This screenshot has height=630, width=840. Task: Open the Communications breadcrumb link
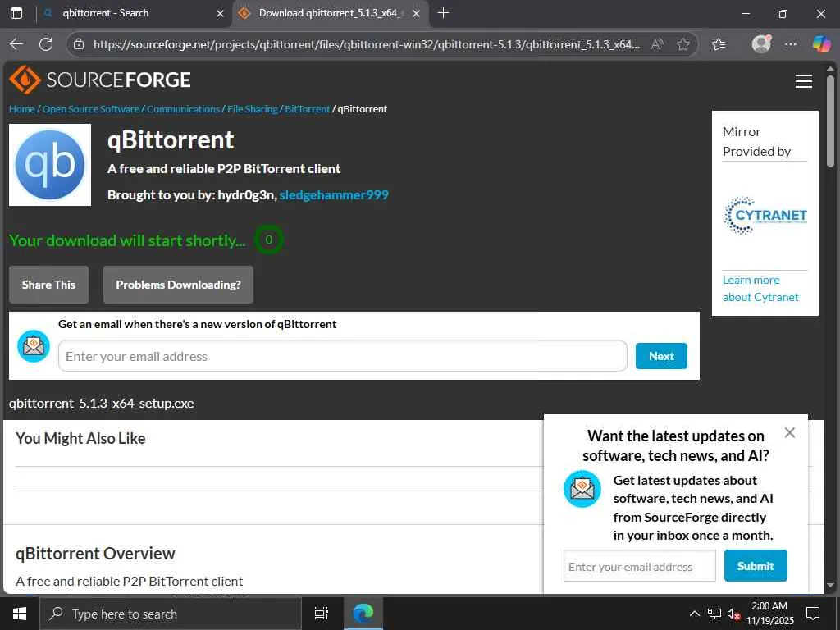(x=183, y=109)
